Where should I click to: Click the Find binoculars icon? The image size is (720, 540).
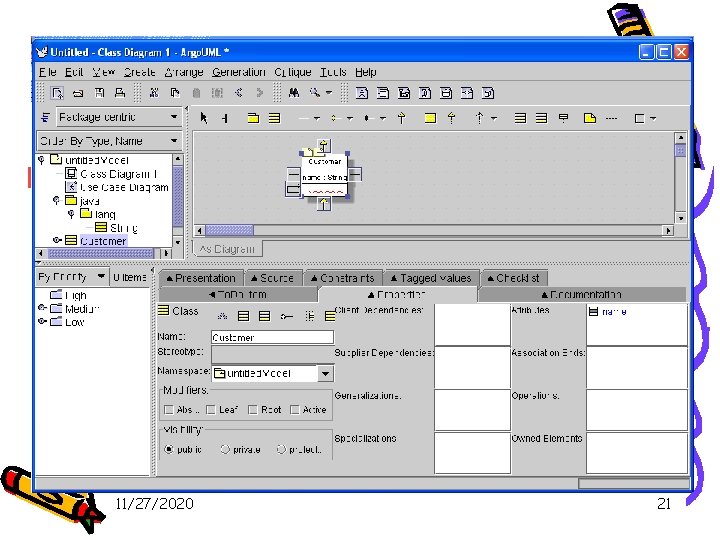point(294,93)
